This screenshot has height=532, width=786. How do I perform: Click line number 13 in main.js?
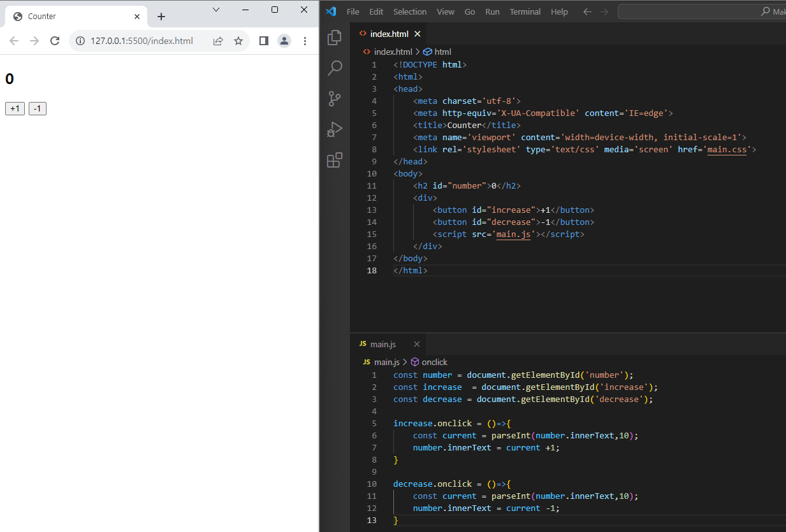click(372, 521)
